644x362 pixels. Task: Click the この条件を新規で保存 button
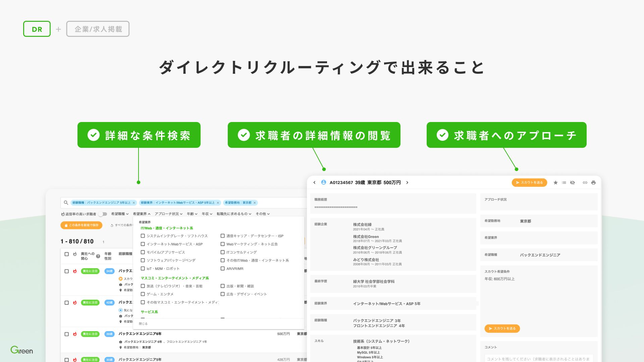tap(82, 225)
